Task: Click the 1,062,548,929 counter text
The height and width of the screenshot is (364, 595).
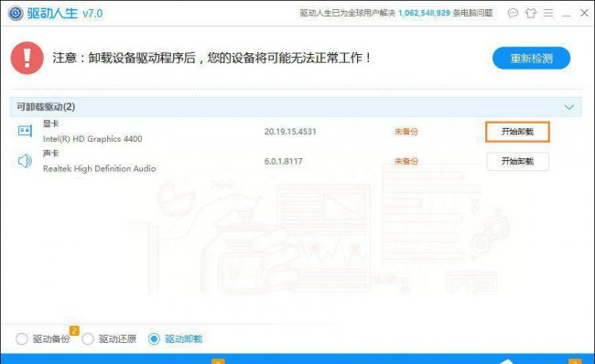Action: click(x=424, y=14)
